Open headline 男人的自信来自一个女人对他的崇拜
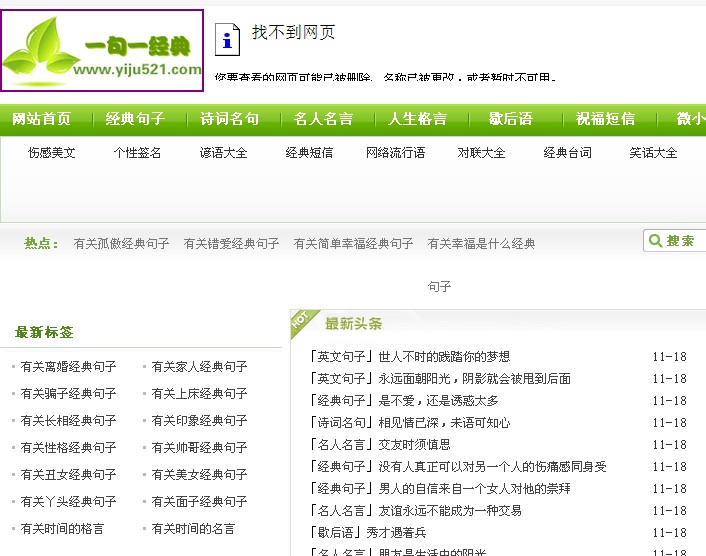 (x=475, y=489)
